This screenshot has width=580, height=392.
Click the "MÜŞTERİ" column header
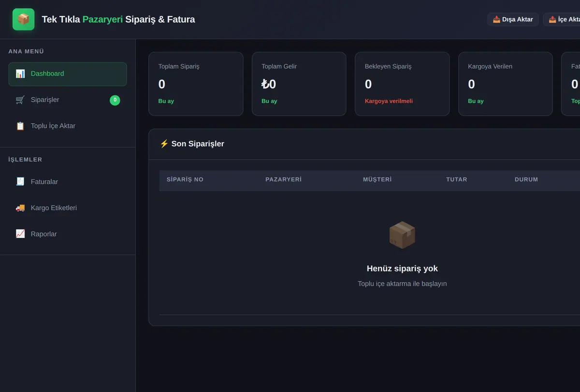(377, 179)
